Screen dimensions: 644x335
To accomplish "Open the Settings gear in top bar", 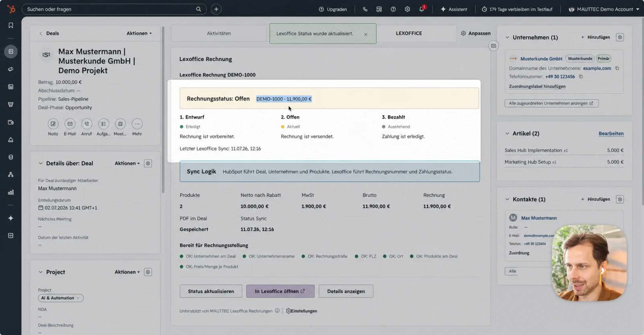I will coord(407,9).
